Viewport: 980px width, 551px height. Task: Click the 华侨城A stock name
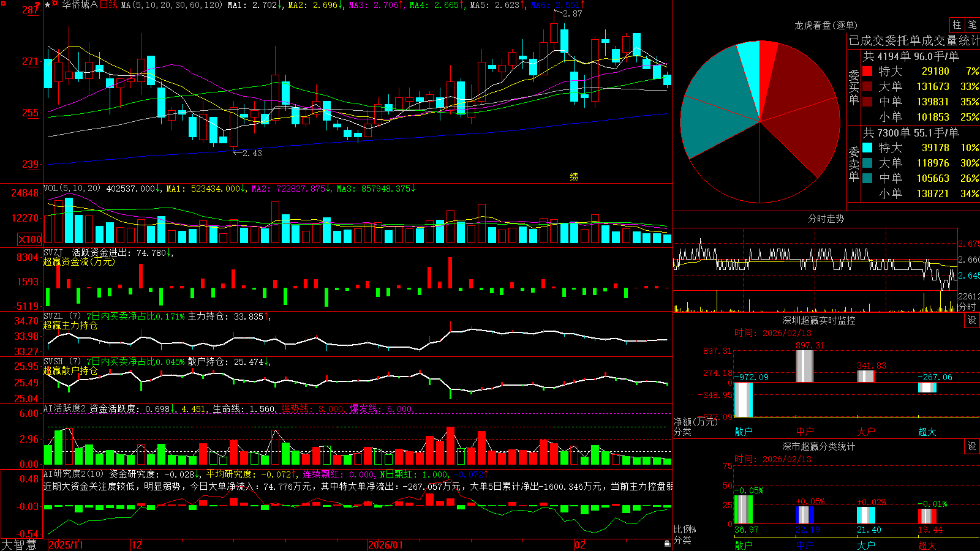pyautogui.click(x=80, y=5)
